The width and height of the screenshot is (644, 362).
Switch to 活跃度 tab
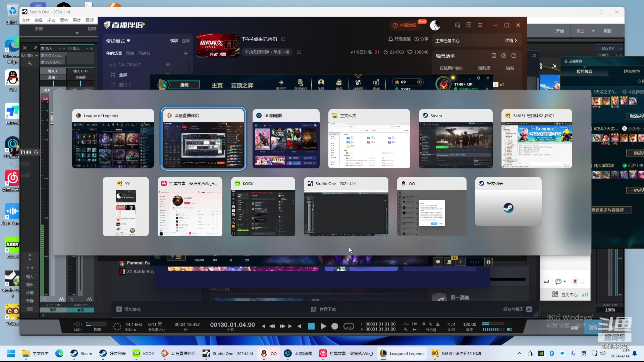[484, 68]
